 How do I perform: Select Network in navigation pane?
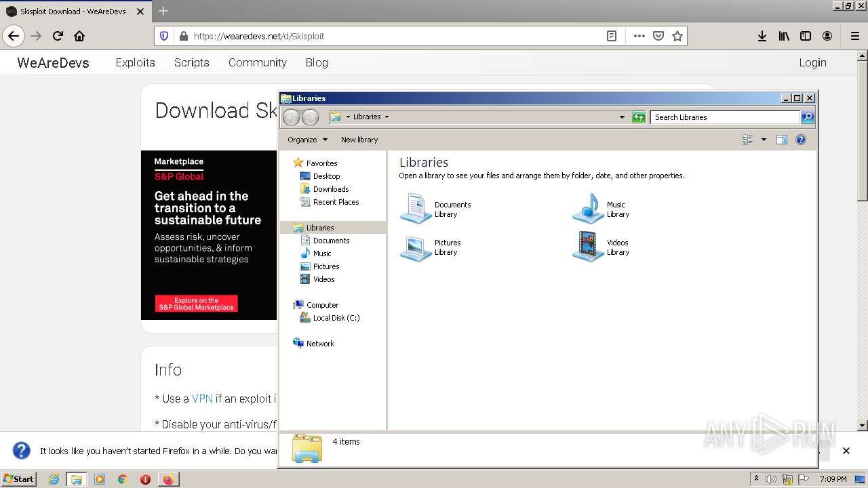pos(320,344)
